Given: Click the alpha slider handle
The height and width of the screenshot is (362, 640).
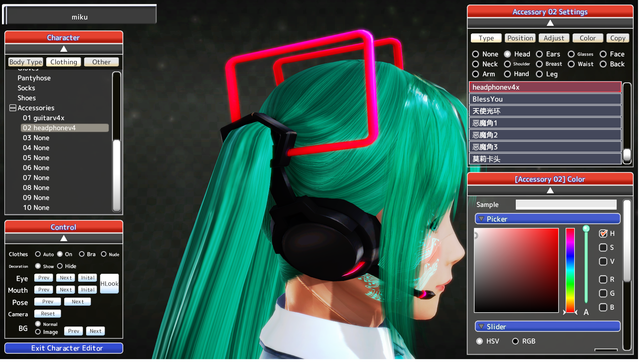Looking at the screenshot, I should (586, 229).
